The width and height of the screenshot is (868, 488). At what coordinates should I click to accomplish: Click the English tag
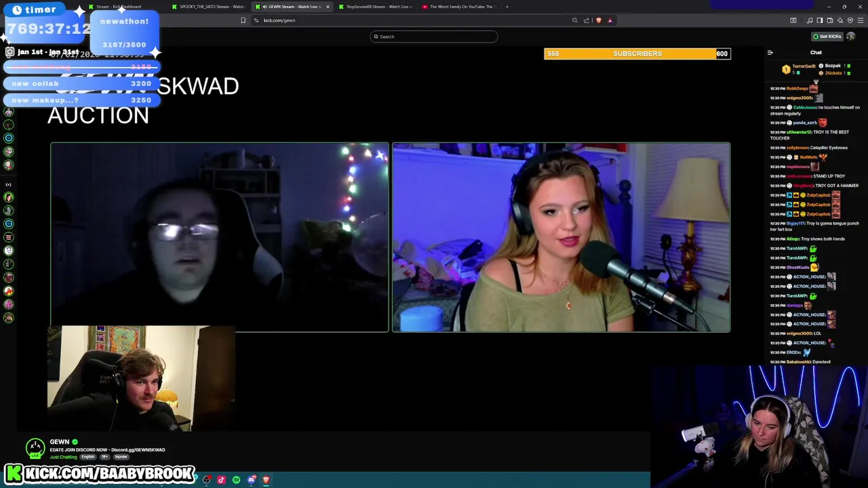(x=88, y=457)
